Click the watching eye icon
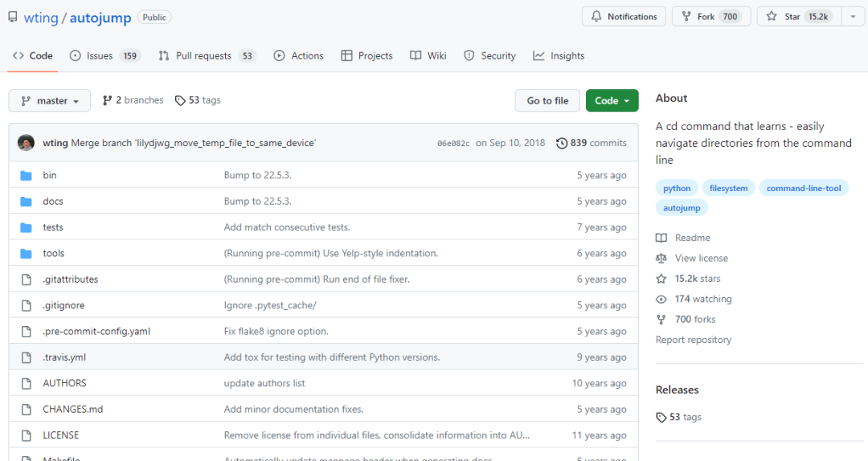The width and height of the screenshot is (868, 461). (x=661, y=300)
